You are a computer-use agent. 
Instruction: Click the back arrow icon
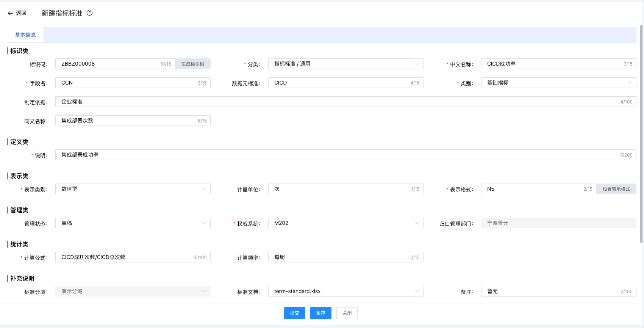pos(10,13)
